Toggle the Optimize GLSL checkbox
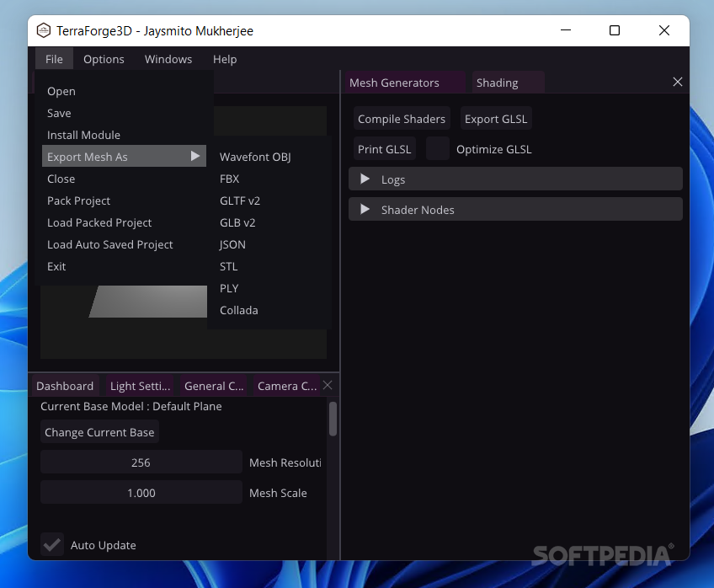 (x=438, y=148)
